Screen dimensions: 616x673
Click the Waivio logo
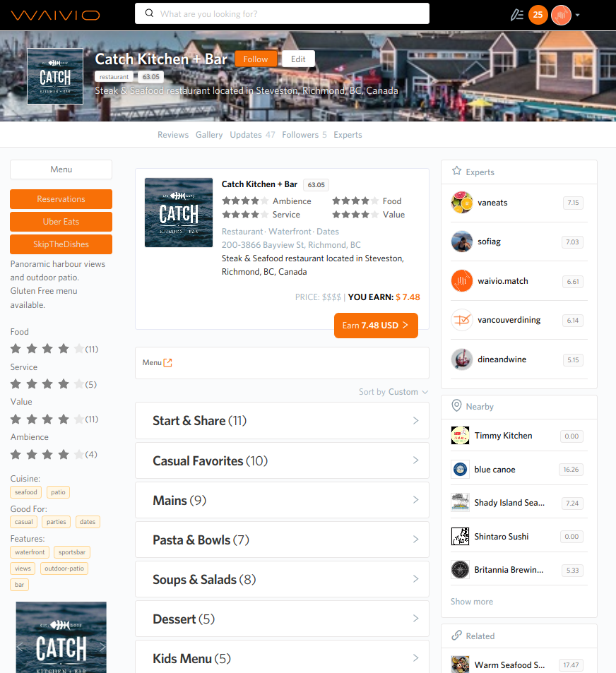point(55,15)
